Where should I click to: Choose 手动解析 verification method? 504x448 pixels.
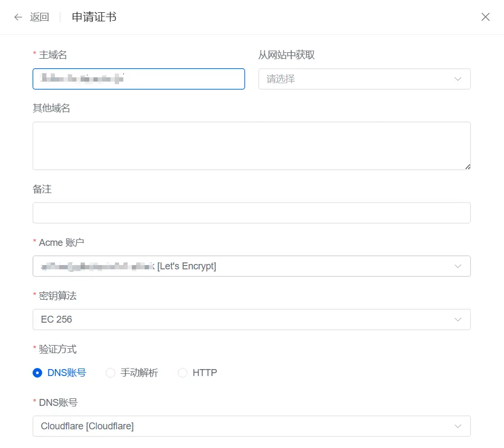click(x=111, y=373)
